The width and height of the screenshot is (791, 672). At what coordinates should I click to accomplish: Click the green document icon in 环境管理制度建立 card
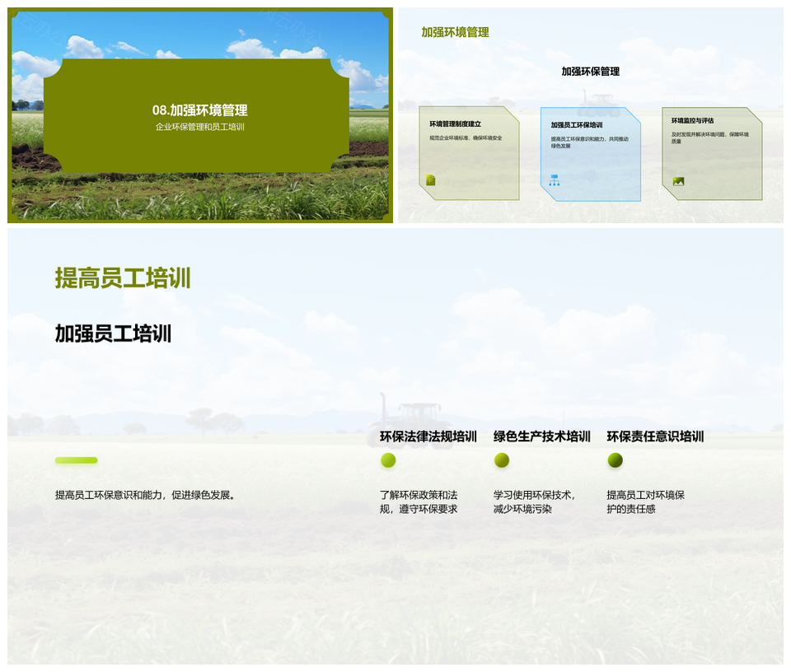(x=430, y=180)
